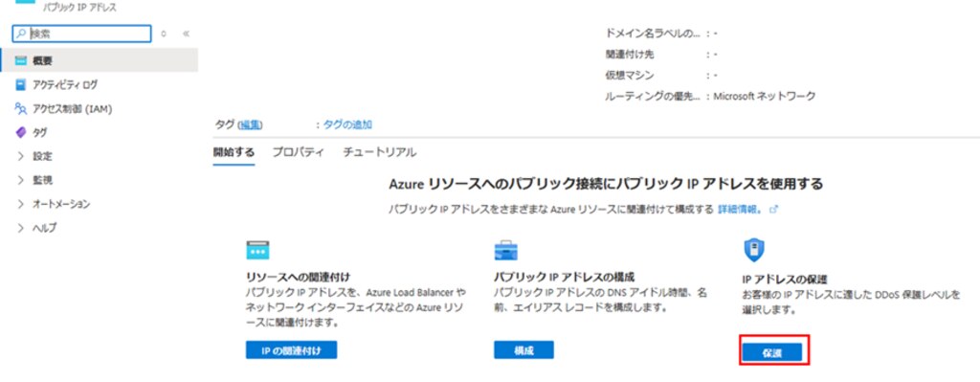Image resolution: width=980 pixels, height=382 pixels.
Task: Click the IP アドレスの保護 shield icon
Action: (x=753, y=250)
